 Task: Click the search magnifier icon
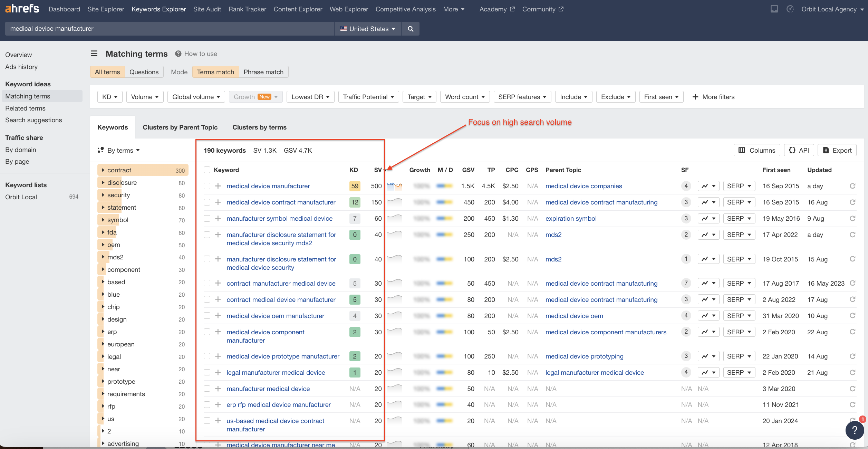point(411,28)
